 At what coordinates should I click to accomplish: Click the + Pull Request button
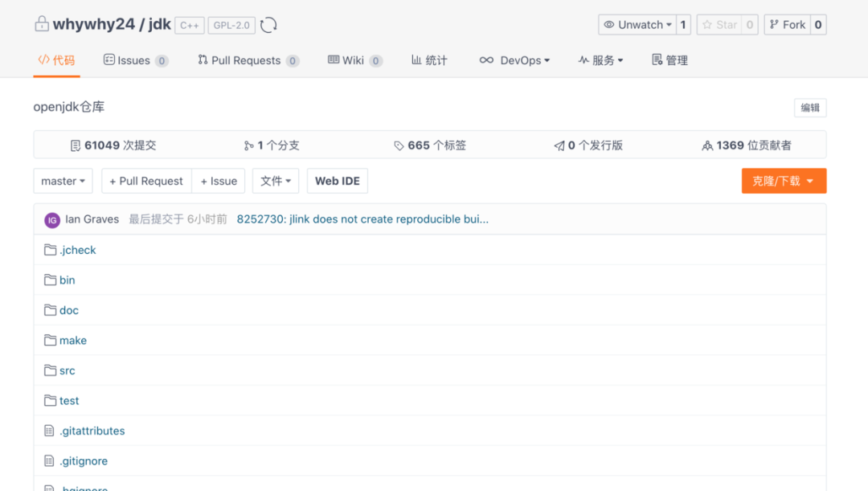coord(146,181)
